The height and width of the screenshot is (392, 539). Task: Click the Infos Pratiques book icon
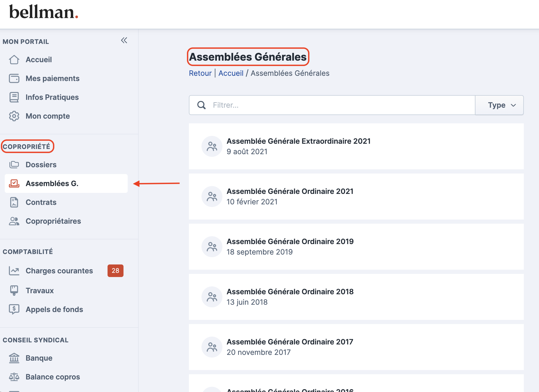(14, 97)
